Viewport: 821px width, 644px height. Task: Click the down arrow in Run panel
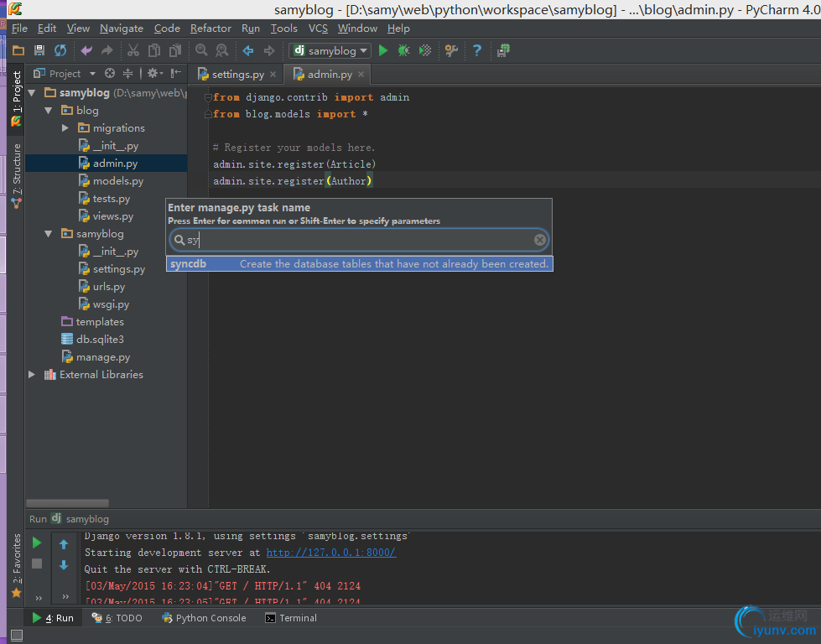point(64,565)
